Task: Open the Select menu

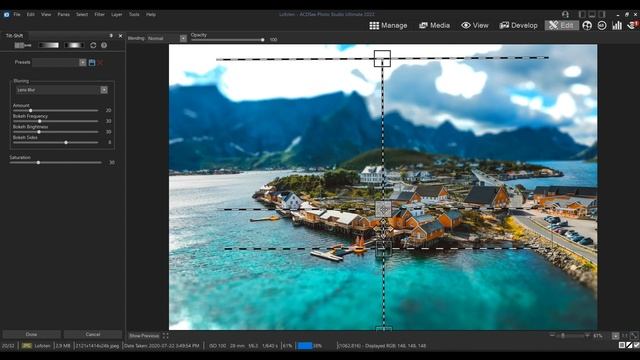Action: 82,14
